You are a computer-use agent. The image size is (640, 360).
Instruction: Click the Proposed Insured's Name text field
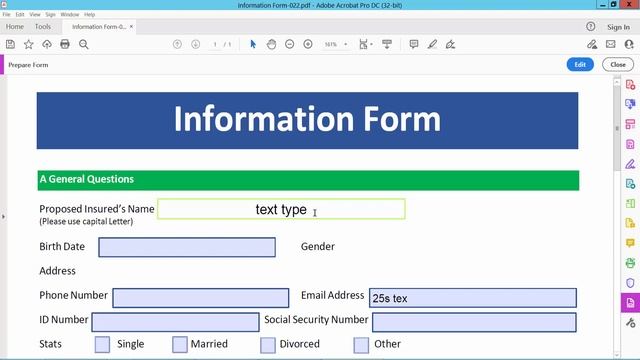point(281,209)
